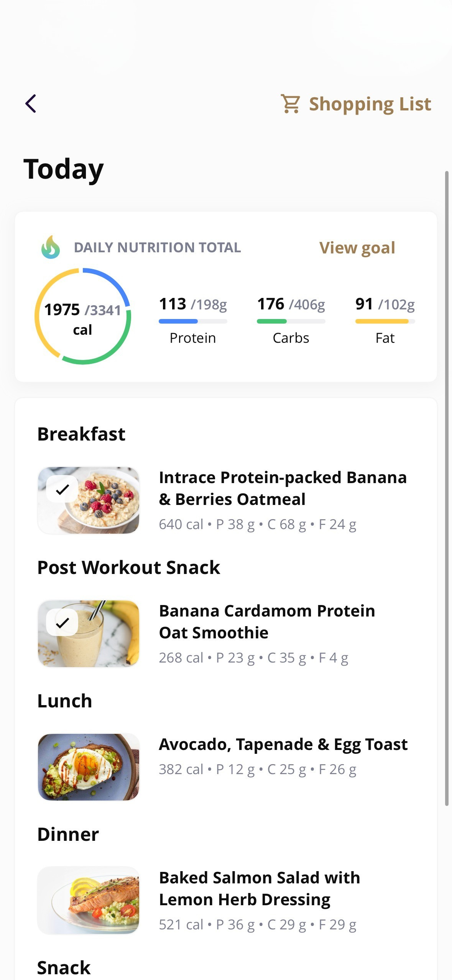The width and height of the screenshot is (452, 980).
Task: Open Banana Cardamom Protein Oat Smoothie recipe
Action: click(x=267, y=622)
